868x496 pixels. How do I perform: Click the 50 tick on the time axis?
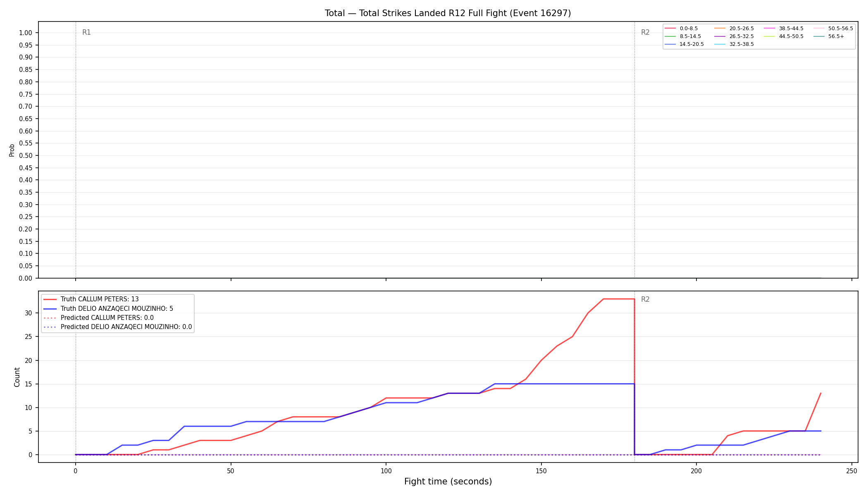point(231,470)
